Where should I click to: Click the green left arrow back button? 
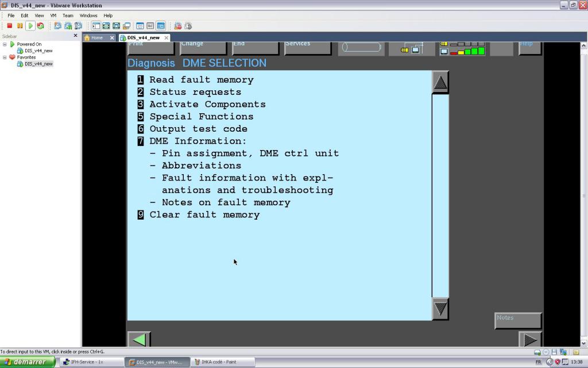point(139,340)
